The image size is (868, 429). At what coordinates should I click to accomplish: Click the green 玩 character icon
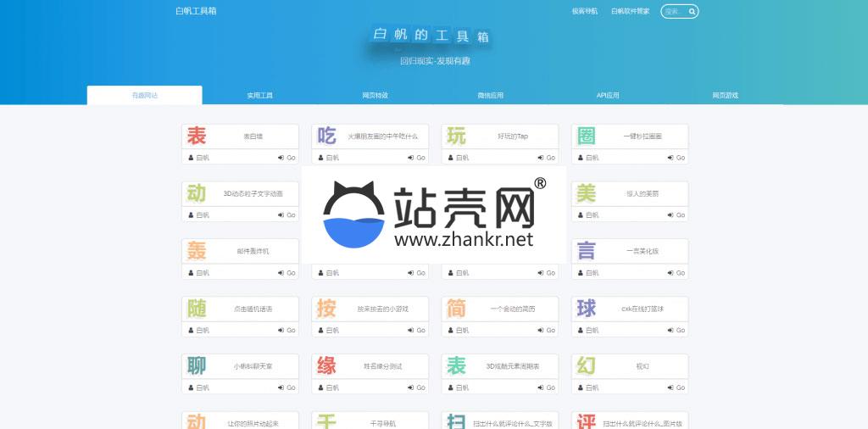coord(457,136)
